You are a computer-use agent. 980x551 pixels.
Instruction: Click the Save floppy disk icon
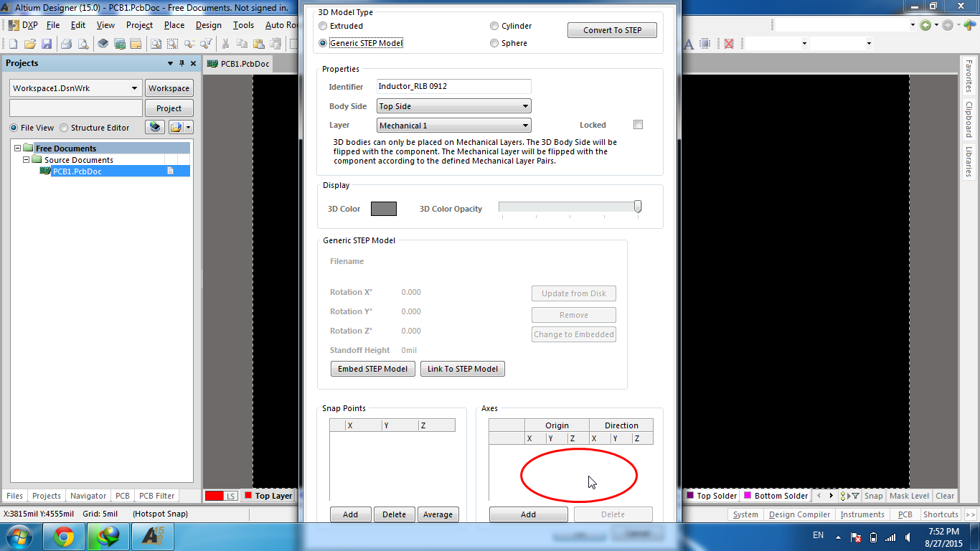[x=47, y=44]
